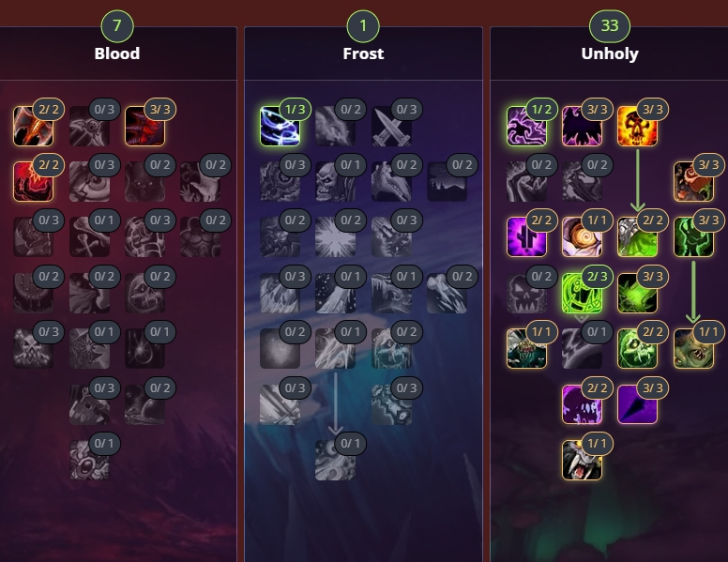Image resolution: width=728 pixels, height=562 pixels.
Task: Click the Butchery axe talent in Blood tree
Action: tap(34, 127)
